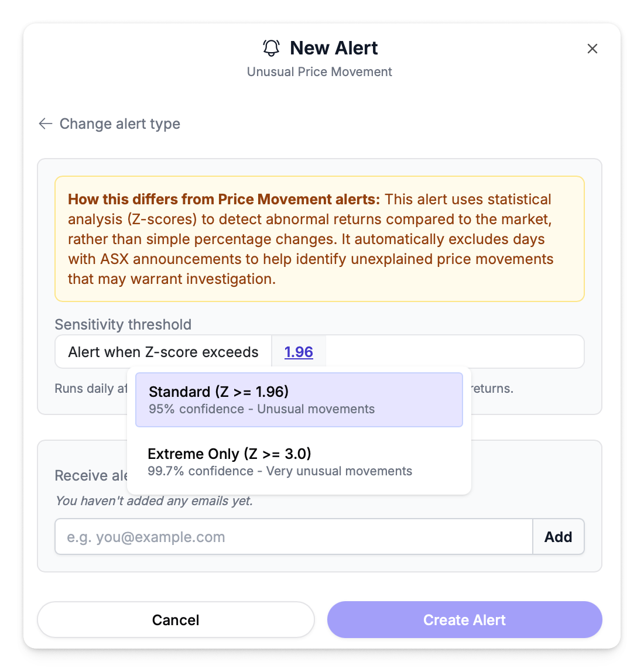Click the 'You haven't added any emails' note

pos(154,501)
